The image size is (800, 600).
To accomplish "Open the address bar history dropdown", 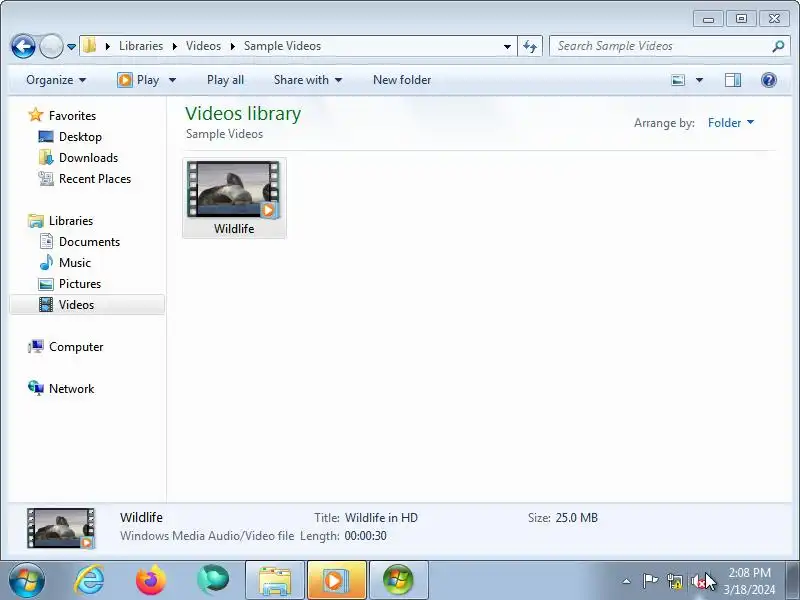I will [507, 46].
